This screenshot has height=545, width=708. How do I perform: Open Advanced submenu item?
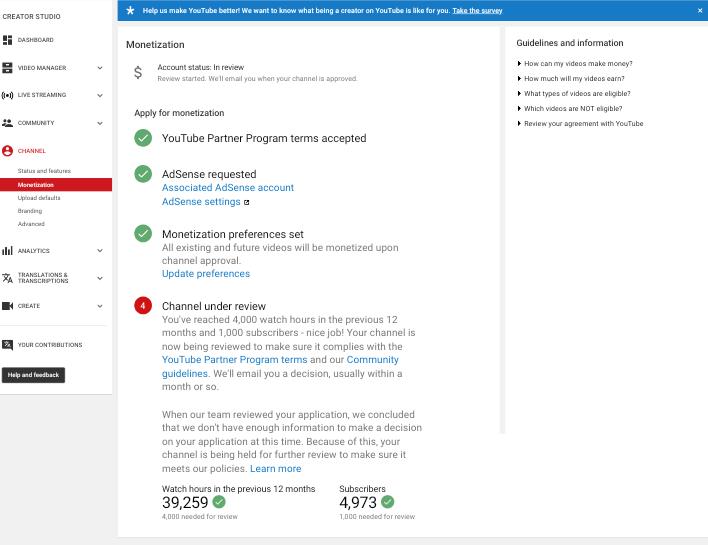point(31,224)
